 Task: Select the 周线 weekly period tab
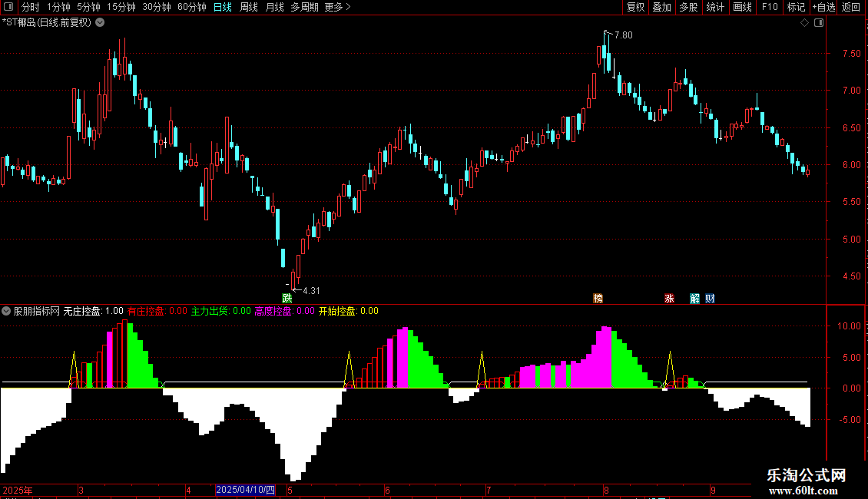pos(249,7)
